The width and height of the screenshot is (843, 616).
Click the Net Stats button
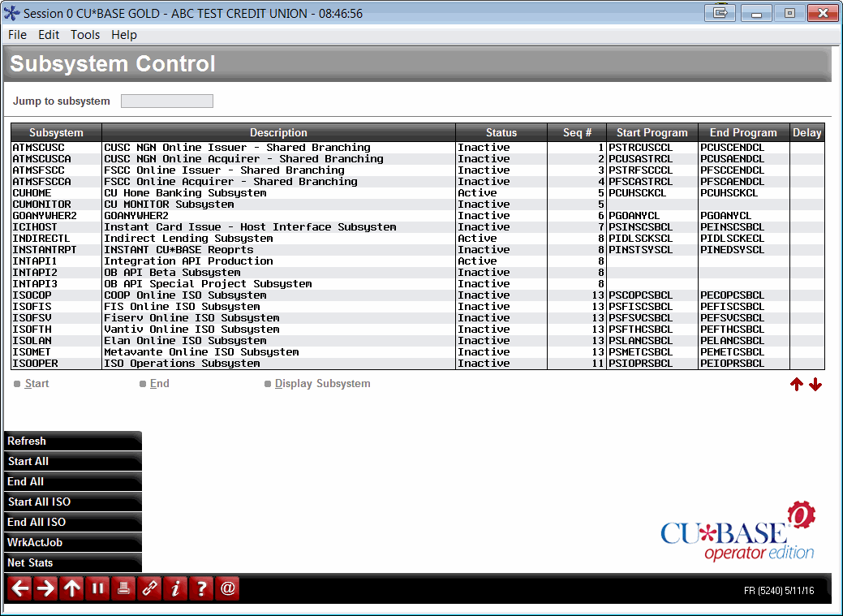[71, 562]
